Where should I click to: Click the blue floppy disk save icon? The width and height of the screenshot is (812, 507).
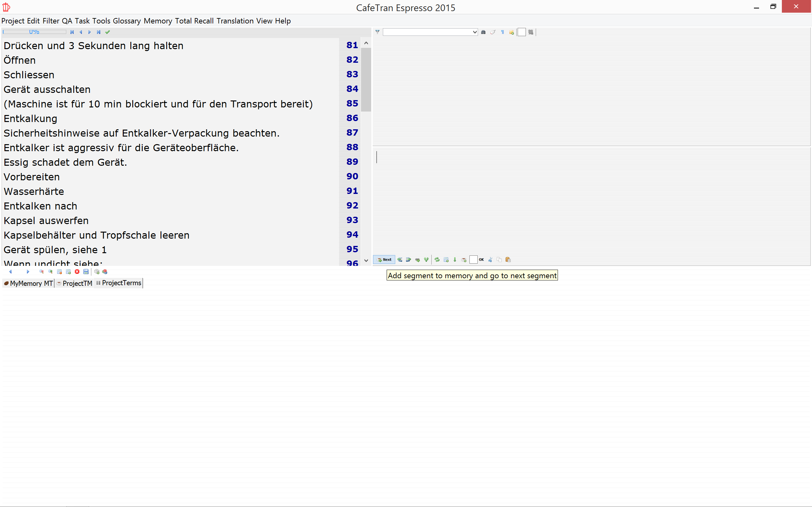point(86,272)
